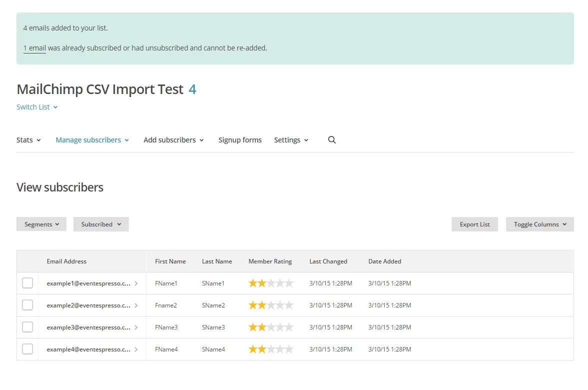
Task: Expand the Switch List selector
Action: pyautogui.click(x=37, y=107)
